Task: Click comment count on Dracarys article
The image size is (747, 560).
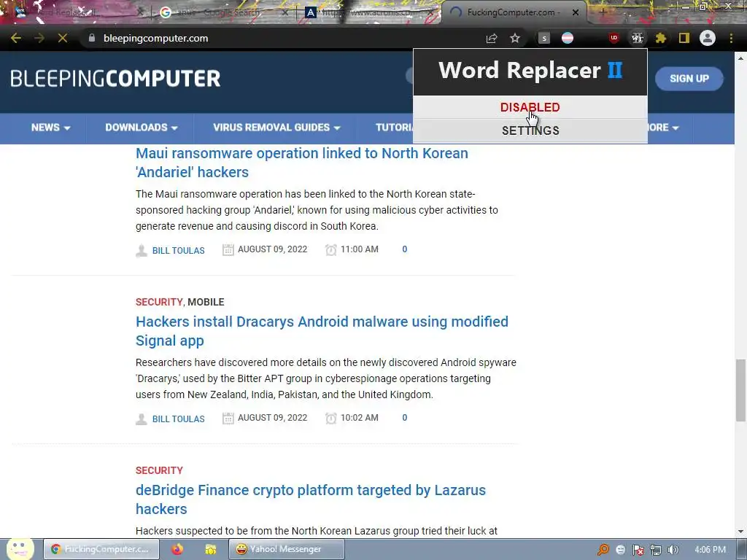Action: point(404,418)
